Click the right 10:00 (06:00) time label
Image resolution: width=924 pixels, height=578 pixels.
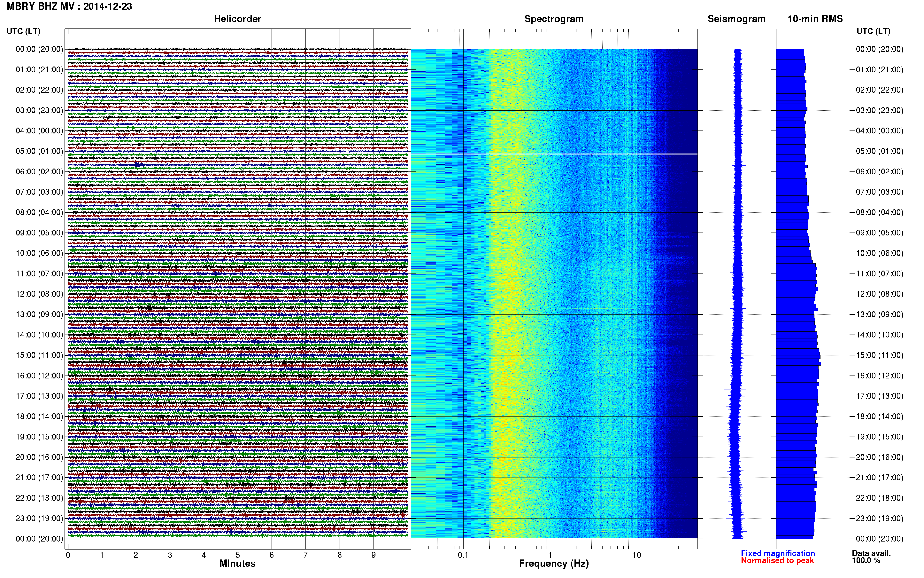(x=879, y=253)
